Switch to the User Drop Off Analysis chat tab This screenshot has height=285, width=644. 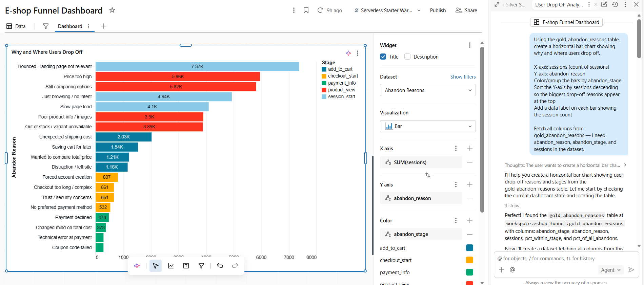(x=559, y=4)
